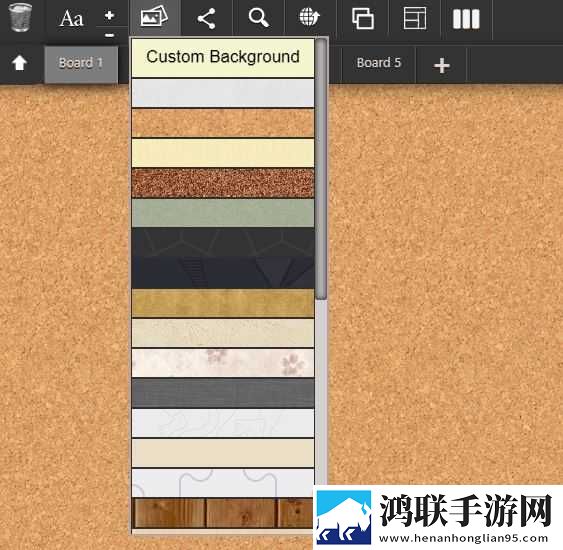Select the dark gray fabric background

(x=223, y=393)
